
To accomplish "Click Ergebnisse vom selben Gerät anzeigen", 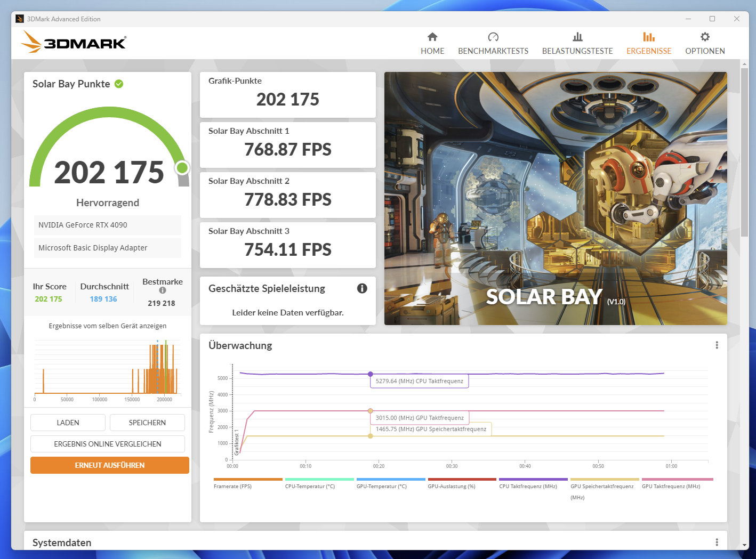I will [108, 326].
